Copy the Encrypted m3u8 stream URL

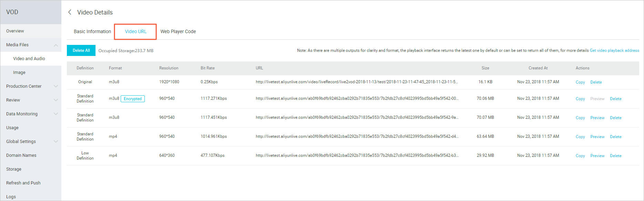(x=580, y=99)
